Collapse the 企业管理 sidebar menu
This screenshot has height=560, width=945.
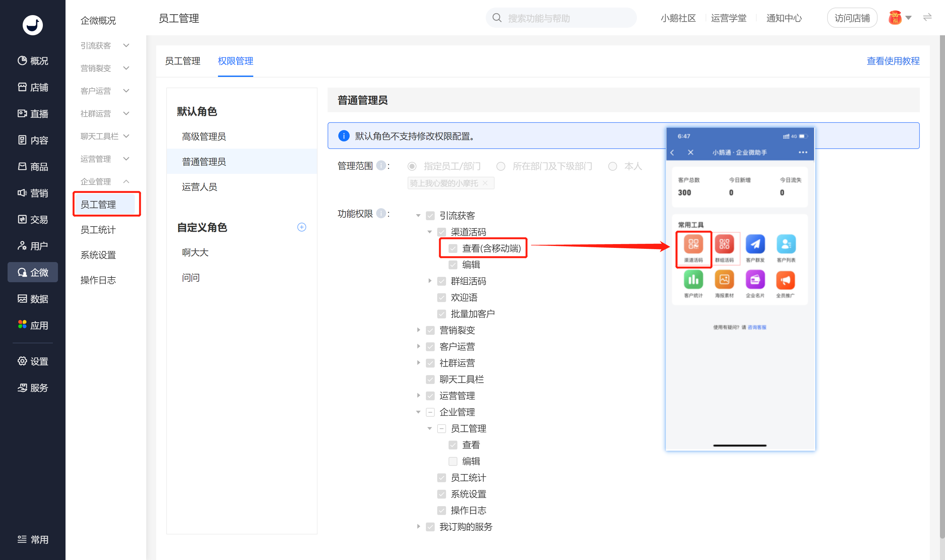pyautogui.click(x=105, y=181)
